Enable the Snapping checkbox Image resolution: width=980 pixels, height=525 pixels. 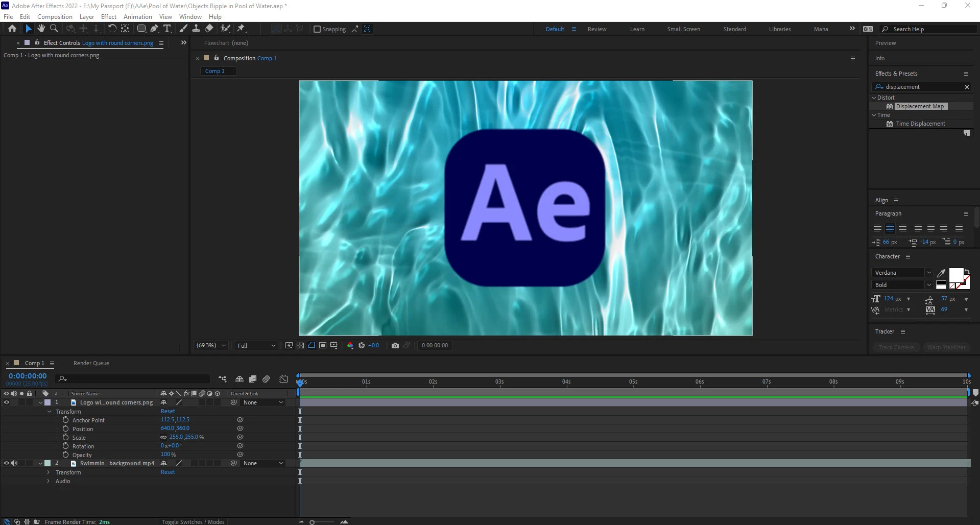317,29
